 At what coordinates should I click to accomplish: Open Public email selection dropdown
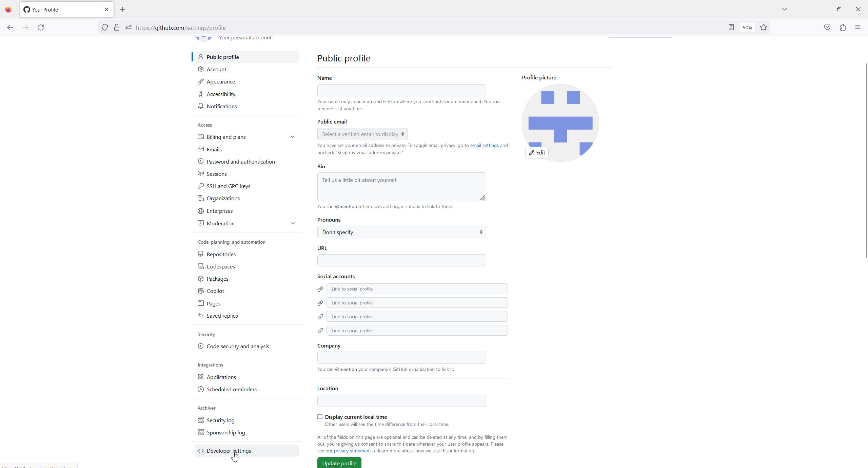(362, 134)
